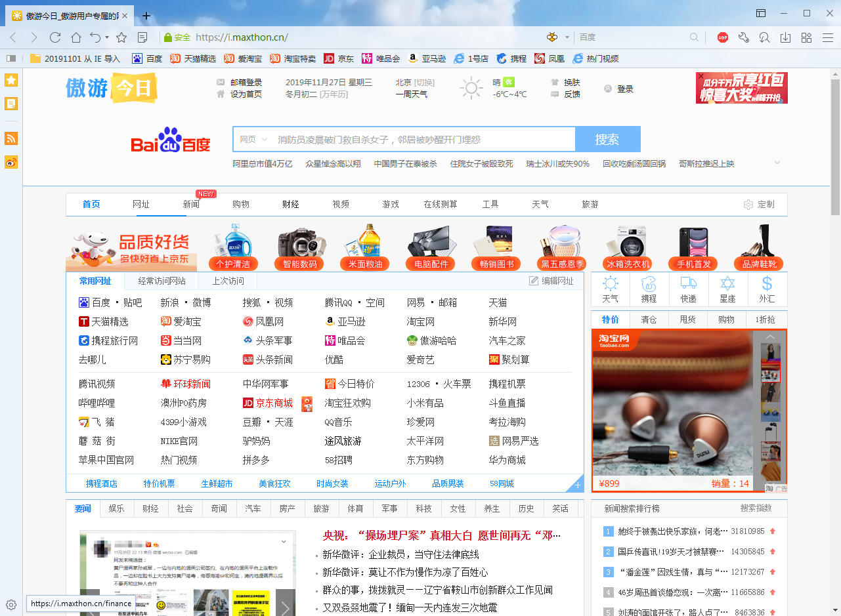Collapse the Taobao ad panel arrow
Screen dimensions: 841x616
(x=769, y=337)
